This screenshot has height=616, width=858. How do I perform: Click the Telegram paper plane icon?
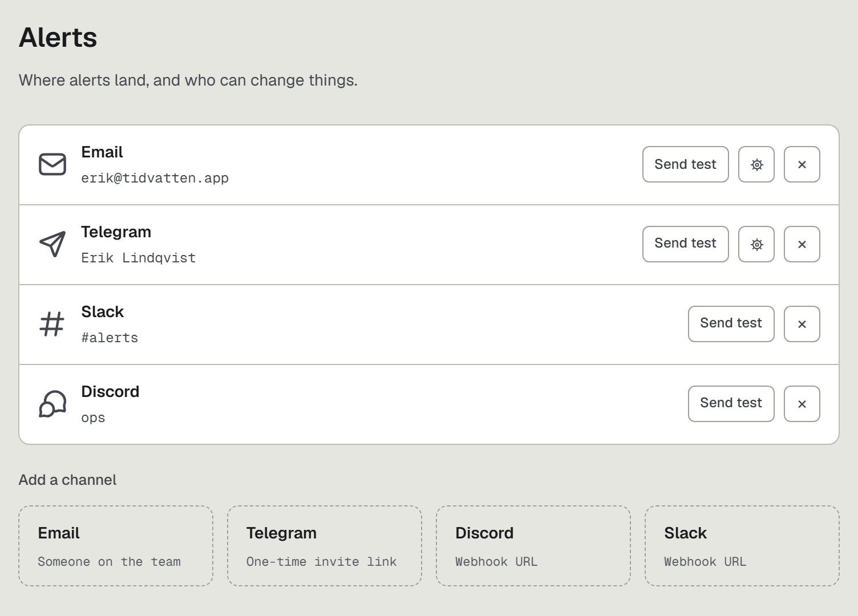click(52, 244)
